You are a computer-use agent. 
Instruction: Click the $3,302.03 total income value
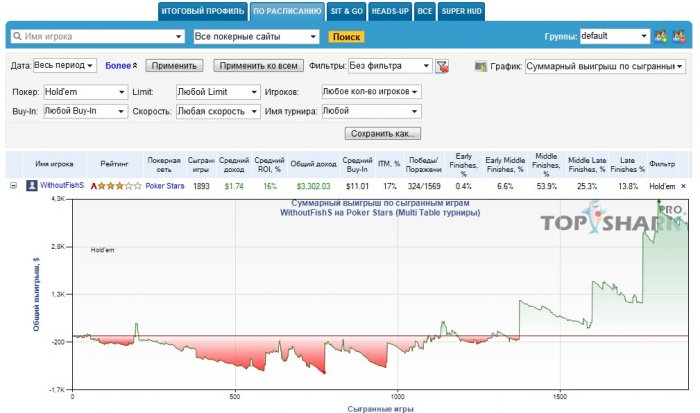[313, 186]
